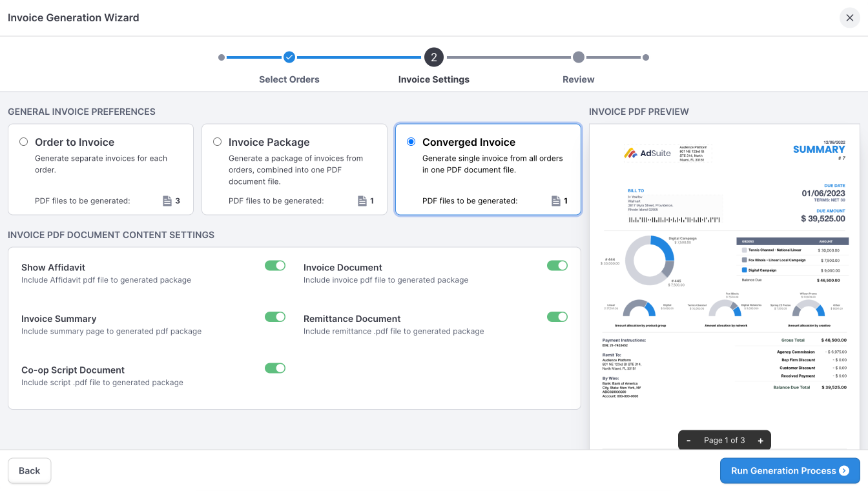Turn off the Invoice Summary toggle

[x=275, y=317]
